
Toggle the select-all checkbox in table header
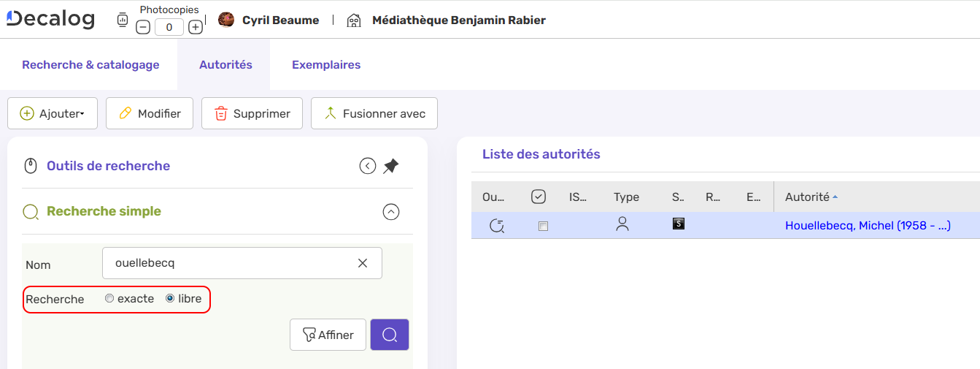pyautogui.click(x=539, y=197)
